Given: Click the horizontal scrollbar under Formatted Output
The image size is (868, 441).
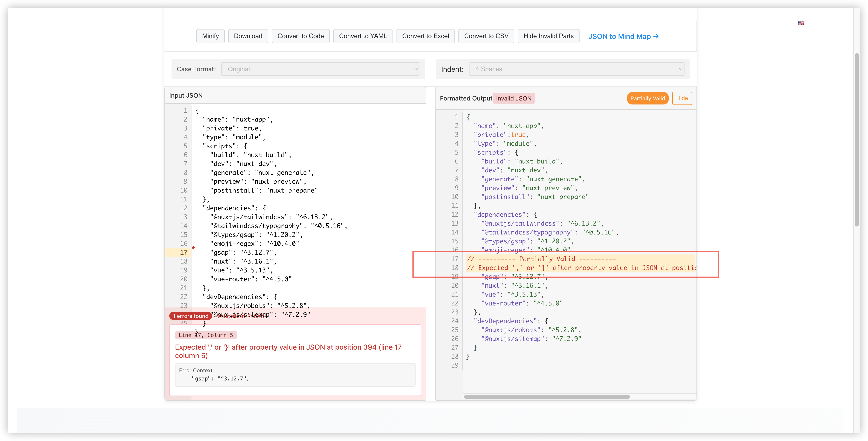Looking at the screenshot, I should click(546, 397).
